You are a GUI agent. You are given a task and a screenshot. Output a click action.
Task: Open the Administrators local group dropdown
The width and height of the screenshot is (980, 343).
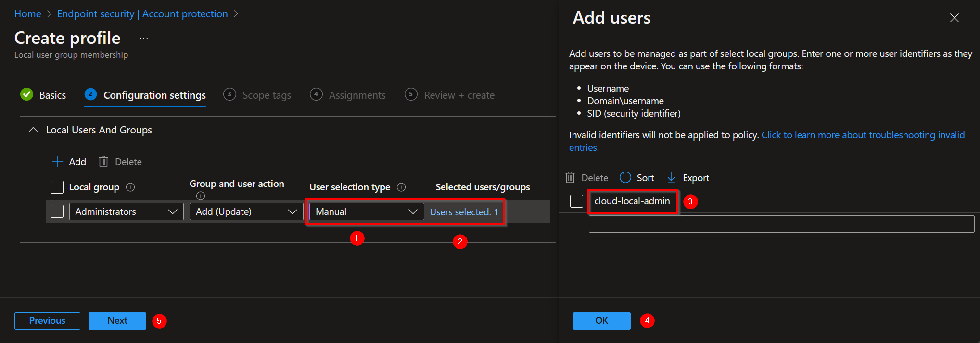coord(127,211)
